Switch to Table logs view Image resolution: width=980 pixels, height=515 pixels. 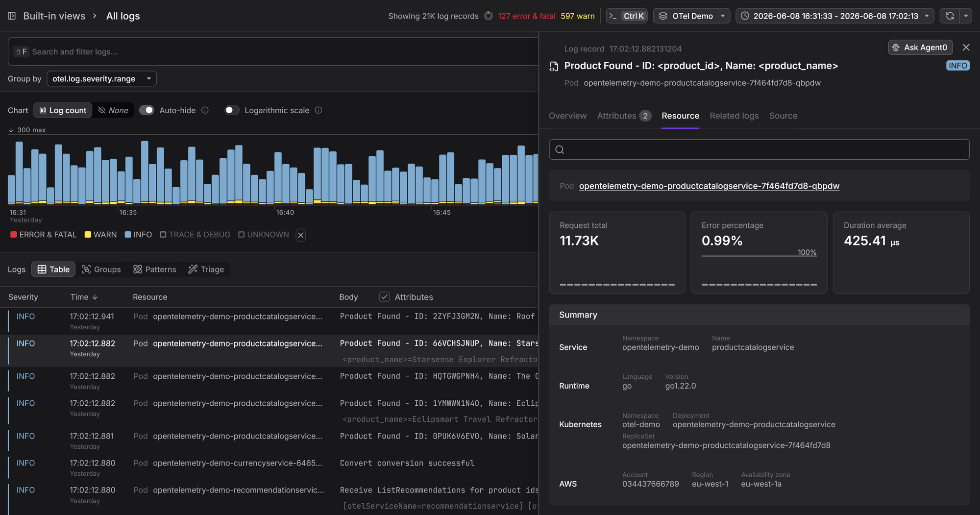(53, 269)
